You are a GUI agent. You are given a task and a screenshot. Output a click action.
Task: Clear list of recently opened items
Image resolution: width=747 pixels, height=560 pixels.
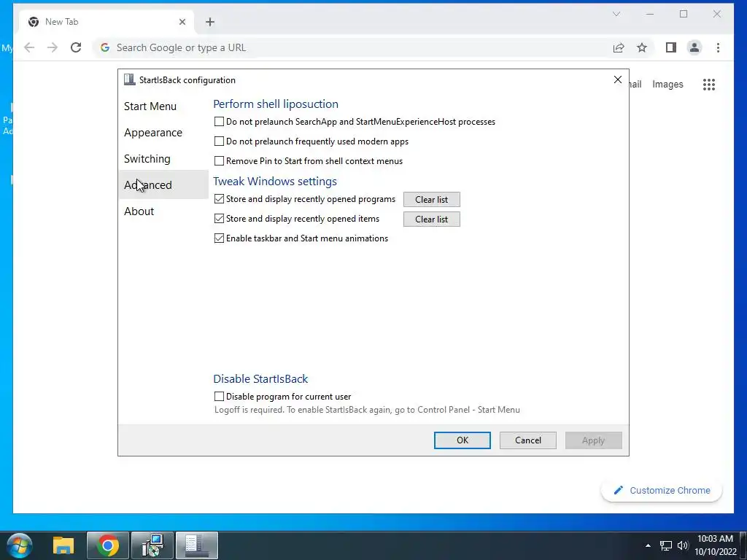pyautogui.click(x=432, y=219)
